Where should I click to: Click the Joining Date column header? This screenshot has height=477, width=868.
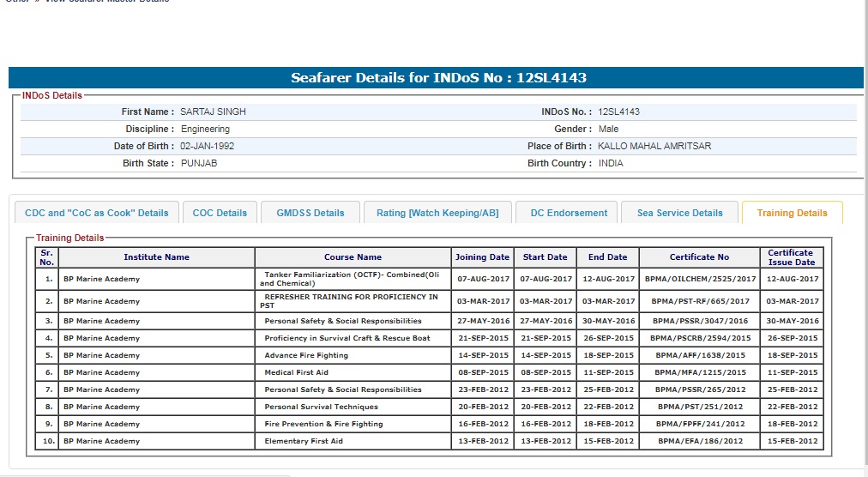pyautogui.click(x=482, y=257)
